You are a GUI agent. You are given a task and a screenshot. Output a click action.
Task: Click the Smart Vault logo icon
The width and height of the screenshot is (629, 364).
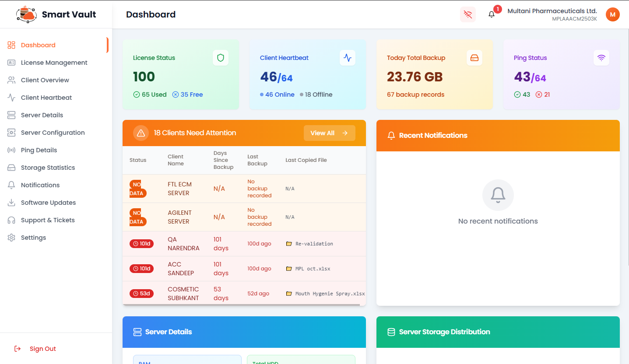click(27, 14)
